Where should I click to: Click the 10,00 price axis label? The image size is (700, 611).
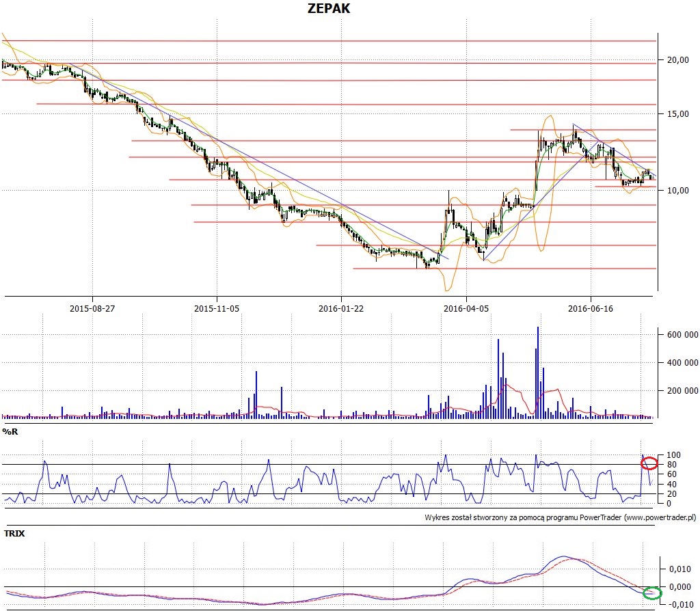tap(677, 190)
